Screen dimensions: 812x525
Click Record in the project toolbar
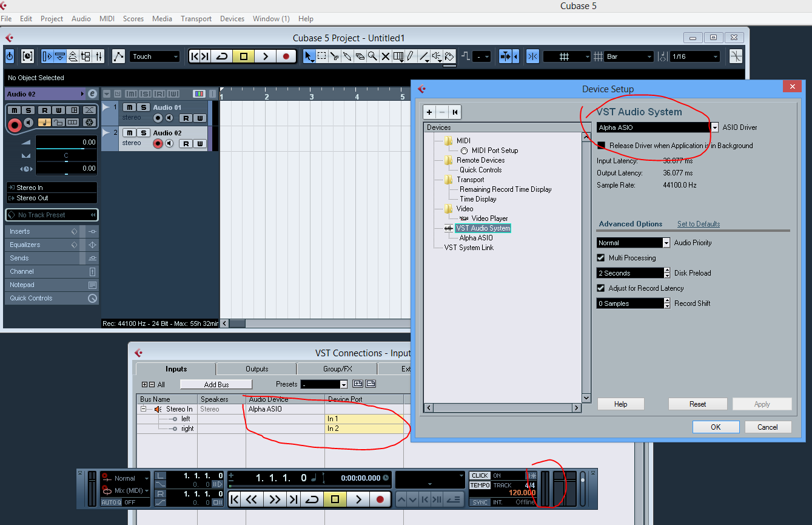tap(286, 56)
